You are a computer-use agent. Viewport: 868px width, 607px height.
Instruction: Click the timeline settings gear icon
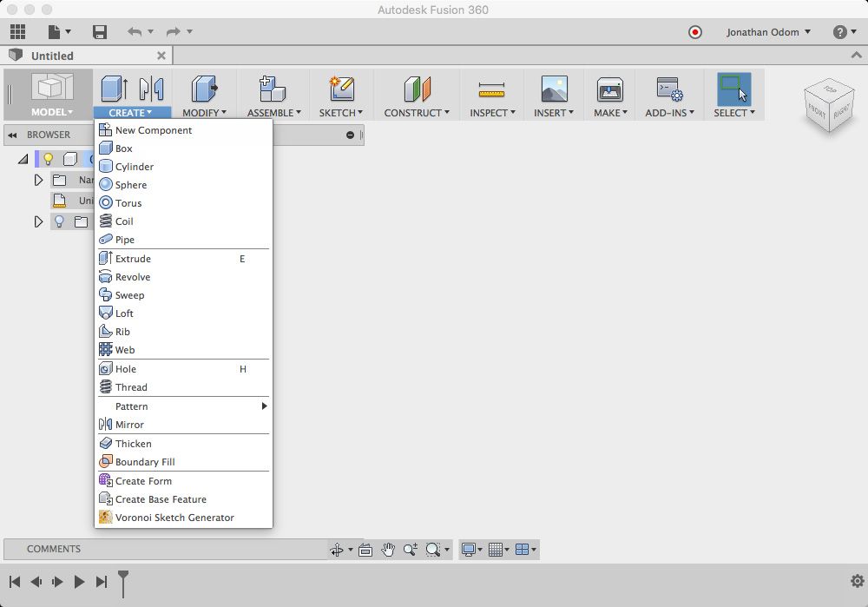857,580
